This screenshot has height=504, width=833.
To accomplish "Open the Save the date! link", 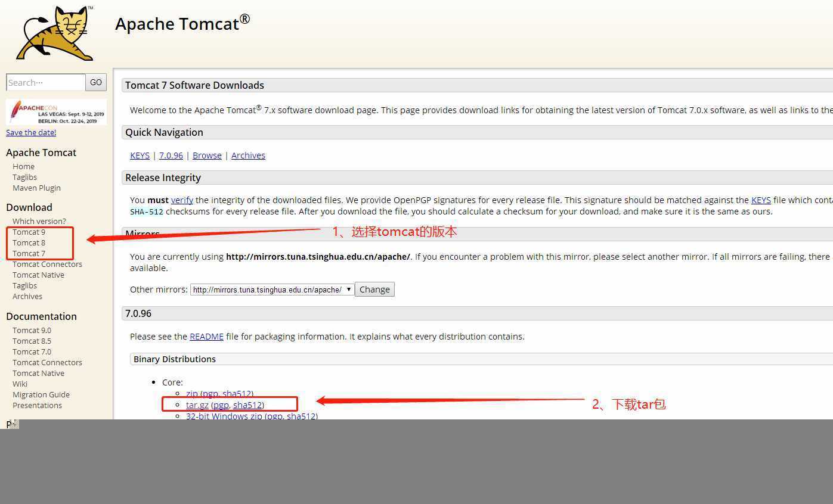I will (31, 132).
